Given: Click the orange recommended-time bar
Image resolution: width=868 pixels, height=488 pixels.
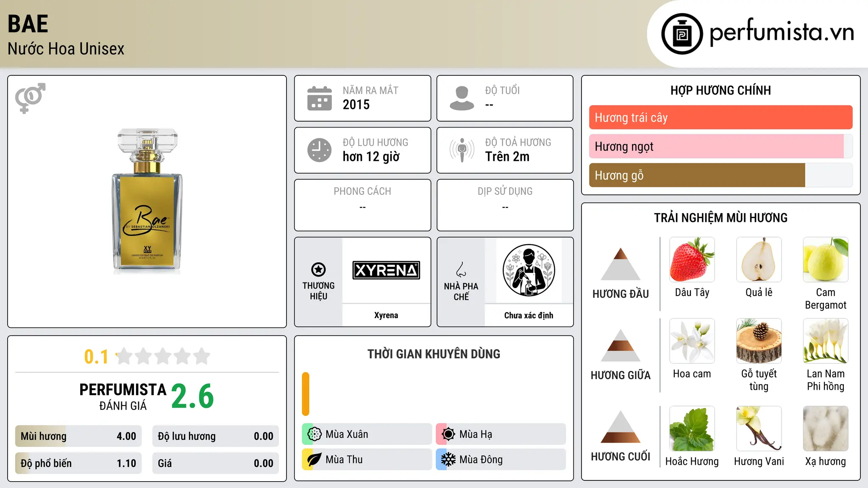Looking at the screenshot, I should coord(306,394).
